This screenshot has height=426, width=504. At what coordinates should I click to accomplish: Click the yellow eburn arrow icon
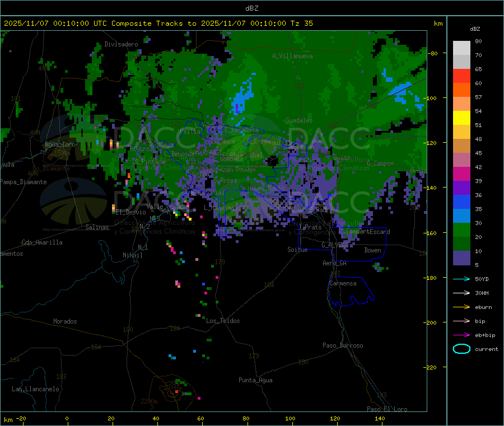[x=461, y=307]
